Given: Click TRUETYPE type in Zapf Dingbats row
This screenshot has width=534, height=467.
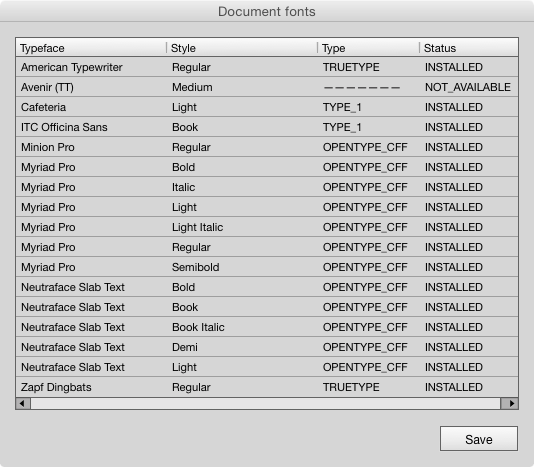Looking at the screenshot, I should click(x=351, y=387).
